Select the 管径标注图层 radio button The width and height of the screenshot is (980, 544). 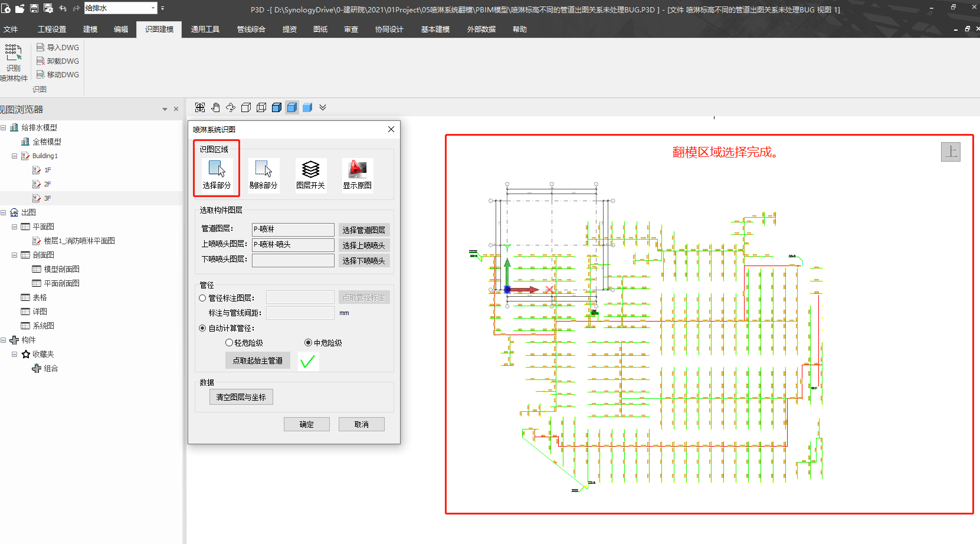(x=202, y=298)
